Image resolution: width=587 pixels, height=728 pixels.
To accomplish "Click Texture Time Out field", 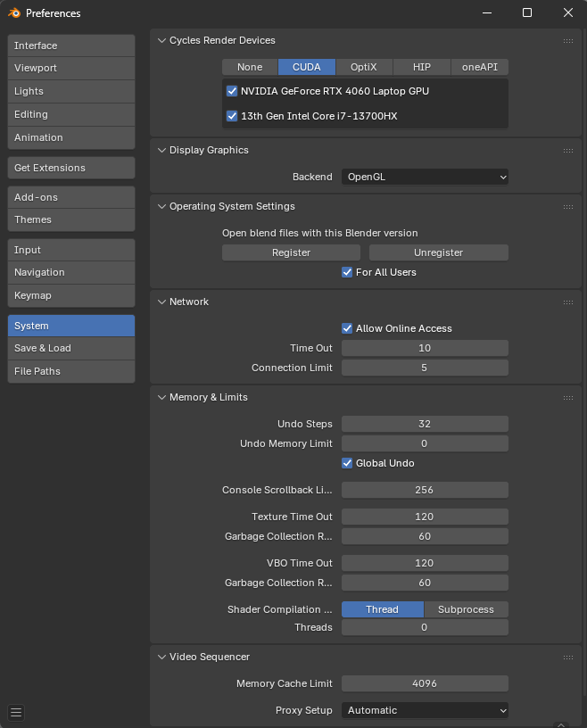I will coord(425,517).
